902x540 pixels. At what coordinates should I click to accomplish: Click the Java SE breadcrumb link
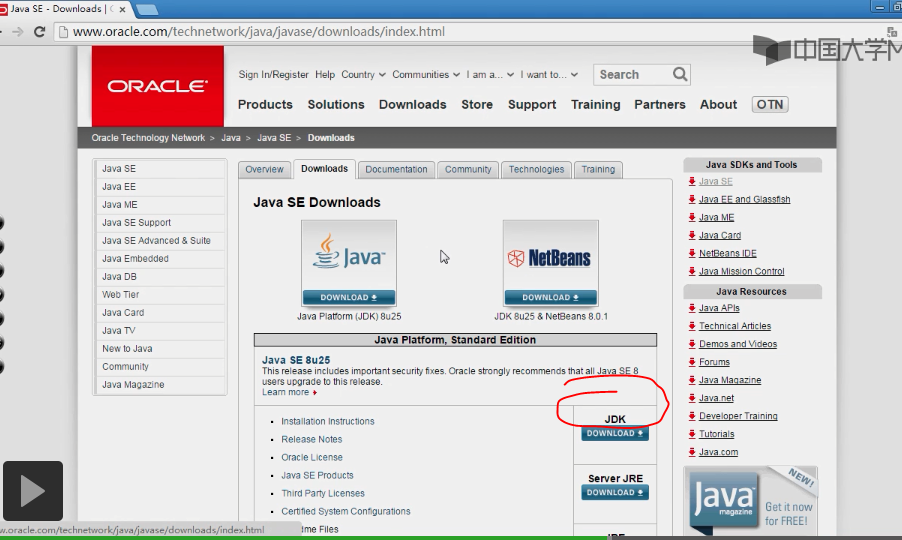coord(274,138)
